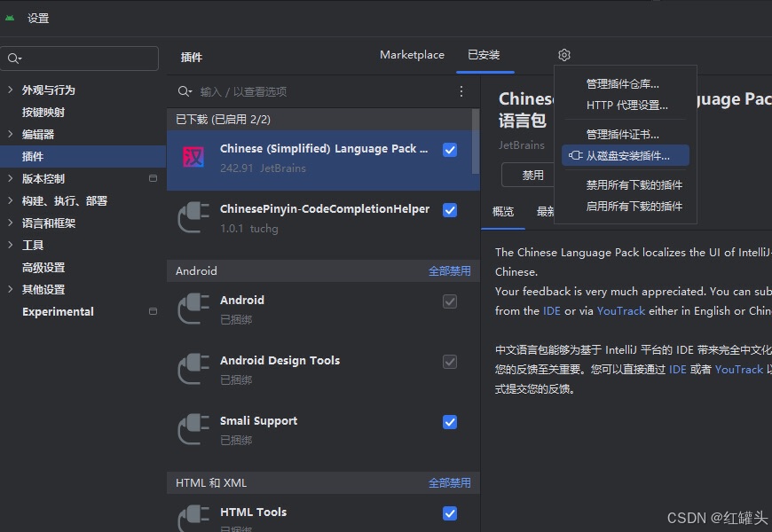Switch to the Marketplace tab
The image size is (772, 532).
click(x=412, y=55)
